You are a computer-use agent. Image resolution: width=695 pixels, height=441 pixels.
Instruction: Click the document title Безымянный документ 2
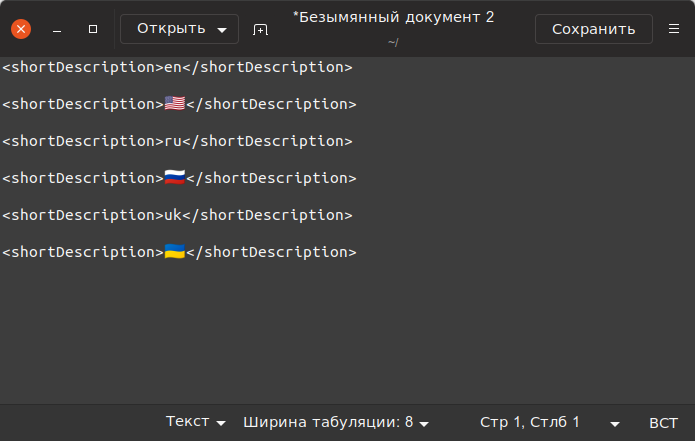click(x=393, y=17)
